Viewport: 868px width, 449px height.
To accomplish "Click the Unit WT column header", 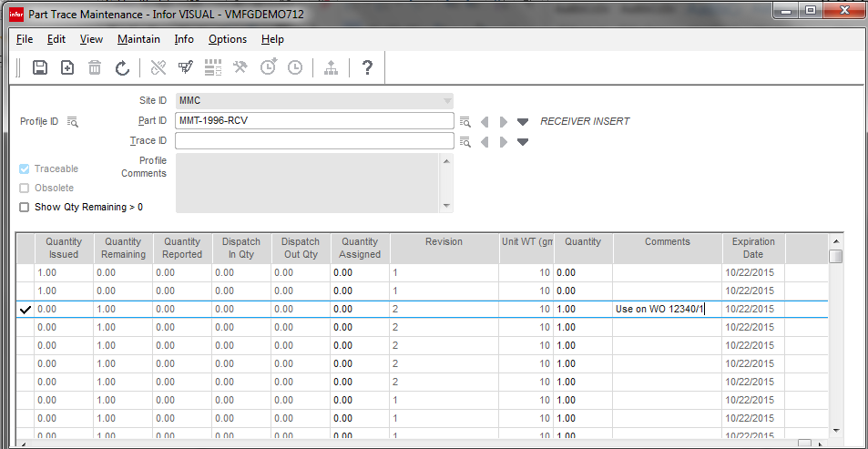I will tap(526, 248).
